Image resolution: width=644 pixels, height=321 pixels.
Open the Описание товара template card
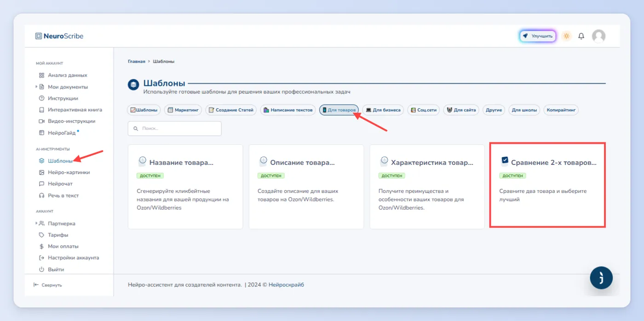tap(306, 187)
